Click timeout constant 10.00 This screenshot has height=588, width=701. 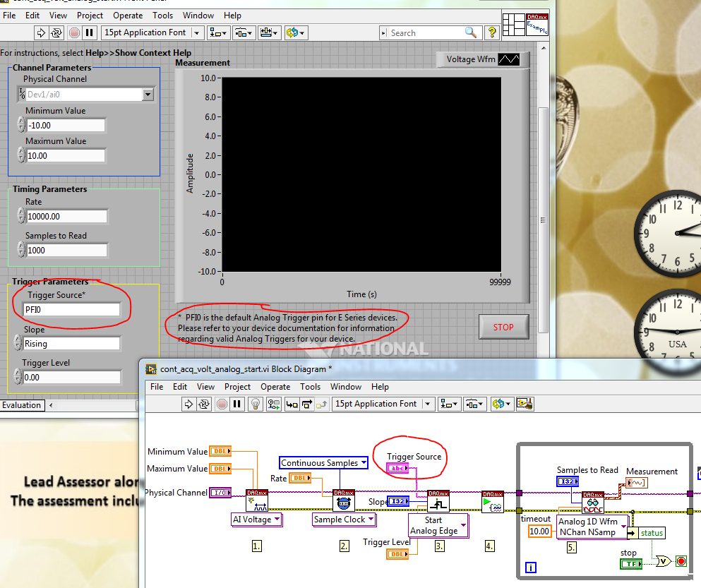point(539,532)
